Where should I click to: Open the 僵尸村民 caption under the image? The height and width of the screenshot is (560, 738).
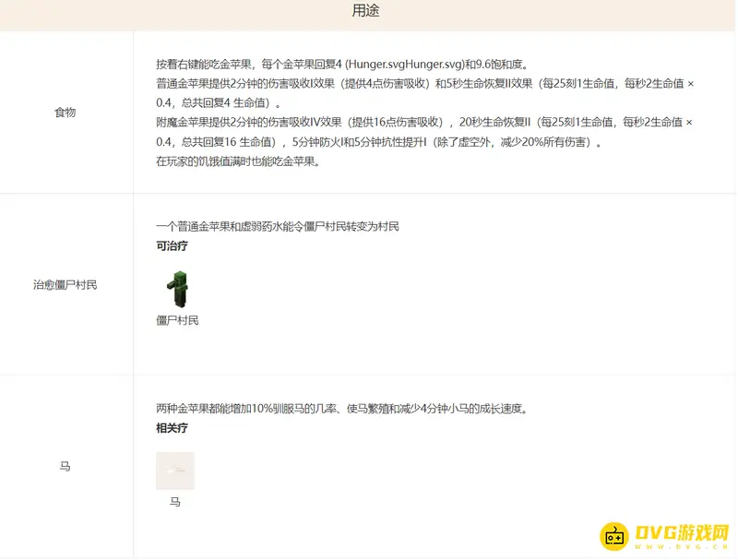tap(177, 321)
